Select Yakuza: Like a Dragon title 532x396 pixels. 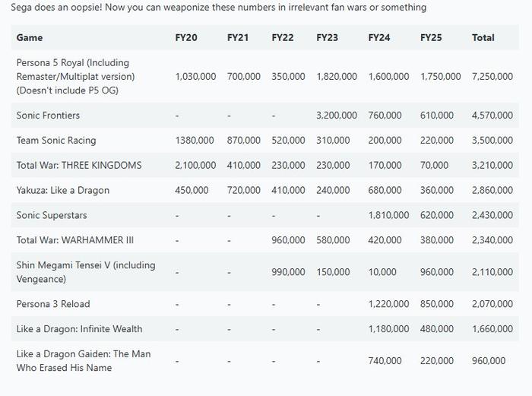coord(63,190)
